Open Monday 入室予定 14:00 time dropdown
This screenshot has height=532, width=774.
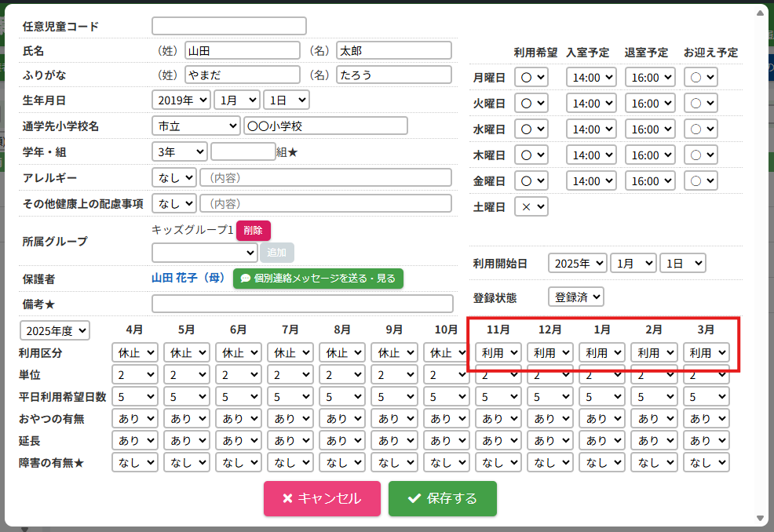coord(592,78)
